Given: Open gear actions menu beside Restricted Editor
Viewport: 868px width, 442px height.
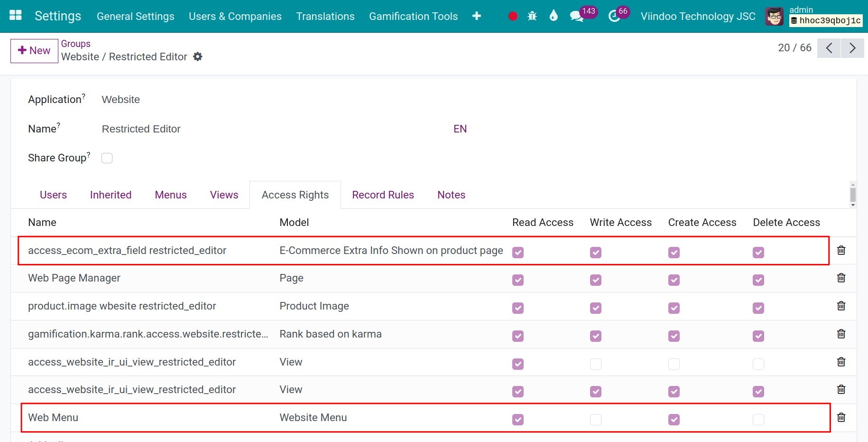Looking at the screenshot, I should pyautogui.click(x=198, y=56).
